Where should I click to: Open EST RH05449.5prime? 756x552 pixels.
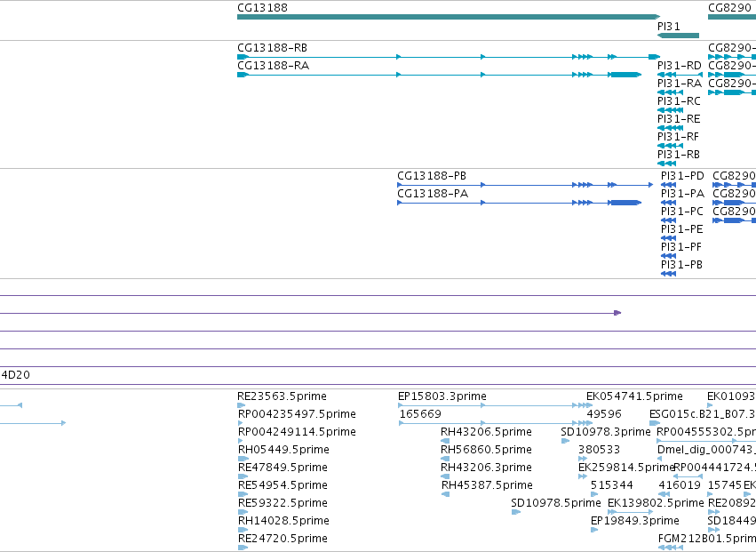point(283,450)
